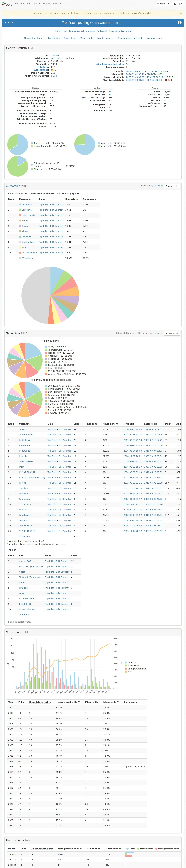This screenshot has width=186, height=868.
Task: Jump to (Semi-)automated edits section link
Action: (130, 38)
